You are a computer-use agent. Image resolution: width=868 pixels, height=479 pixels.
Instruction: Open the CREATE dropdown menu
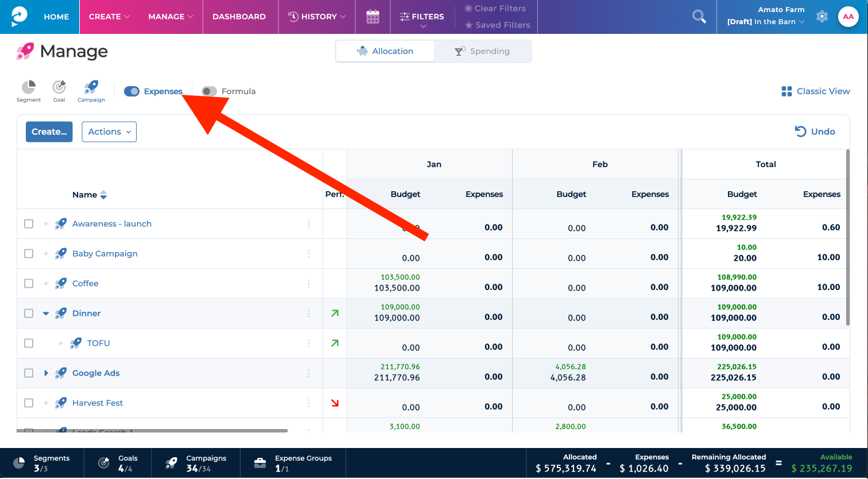click(x=109, y=17)
